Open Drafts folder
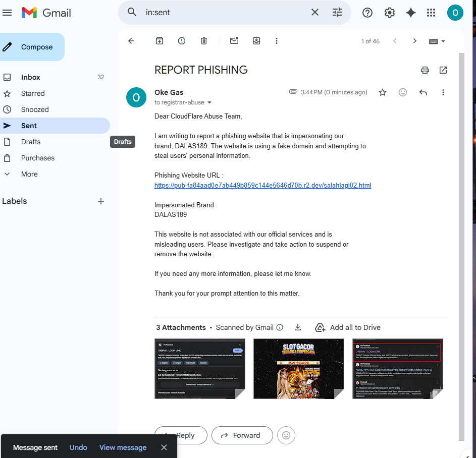Viewport: 476px width, 458px height. (x=55, y=142)
